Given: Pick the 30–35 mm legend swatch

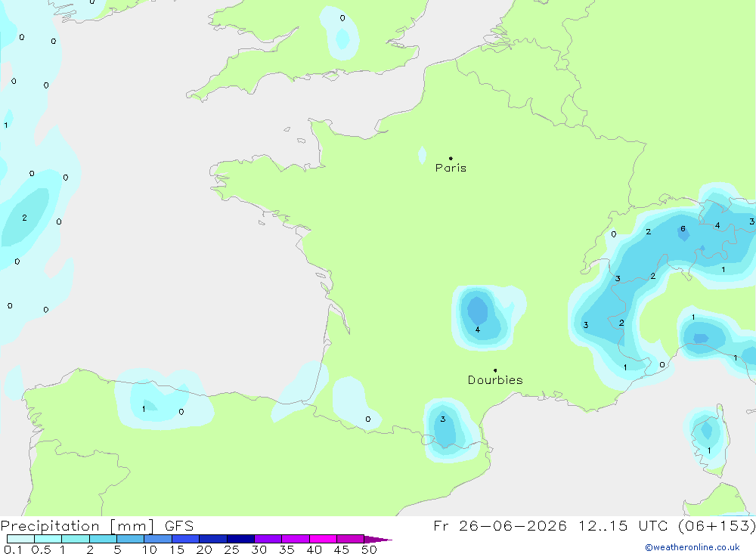Looking at the screenshot, I should click(268, 539).
